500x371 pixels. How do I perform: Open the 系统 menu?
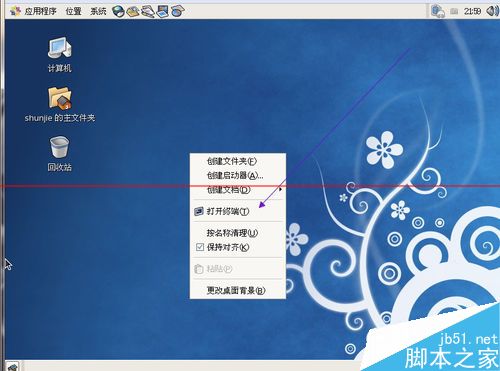98,11
